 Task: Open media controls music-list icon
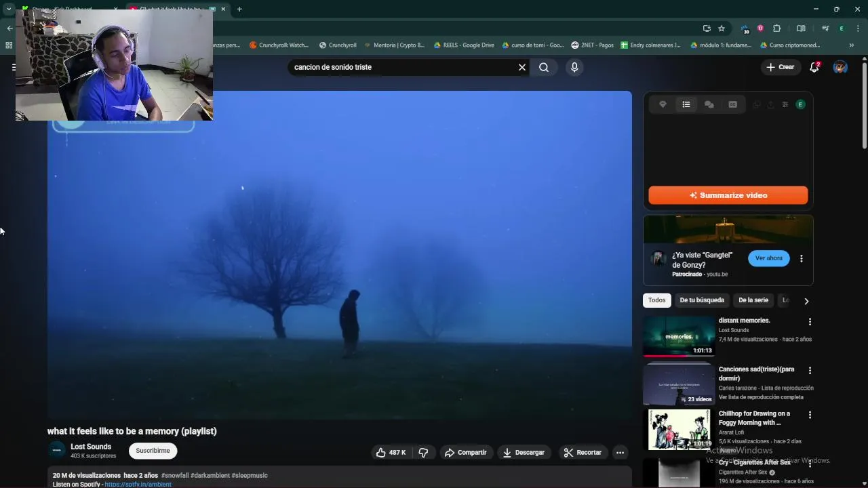click(x=825, y=28)
